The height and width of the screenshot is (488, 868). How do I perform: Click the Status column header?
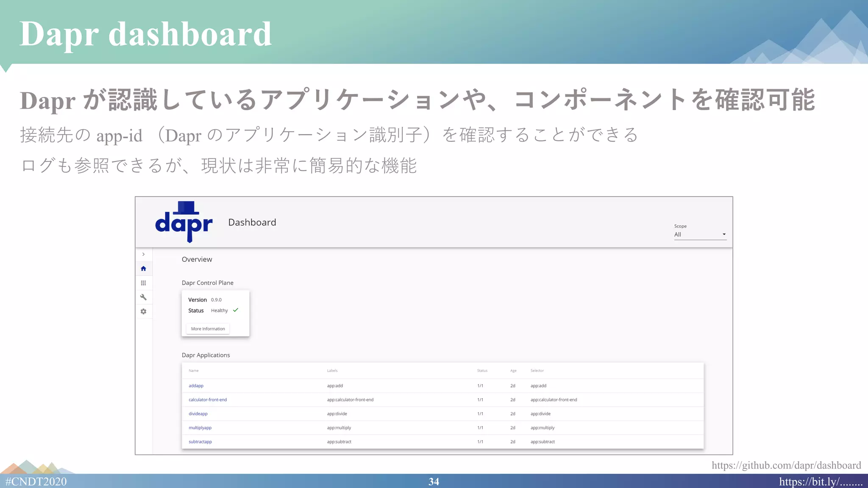pyautogui.click(x=482, y=371)
